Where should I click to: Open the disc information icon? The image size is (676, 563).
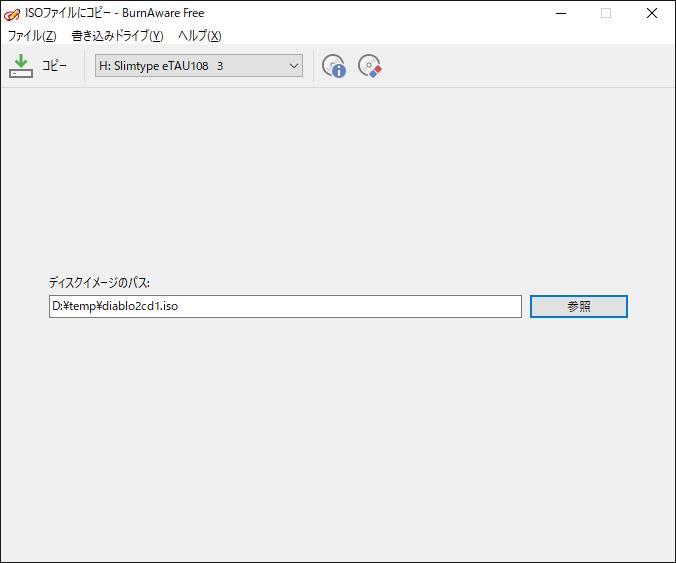click(x=334, y=66)
